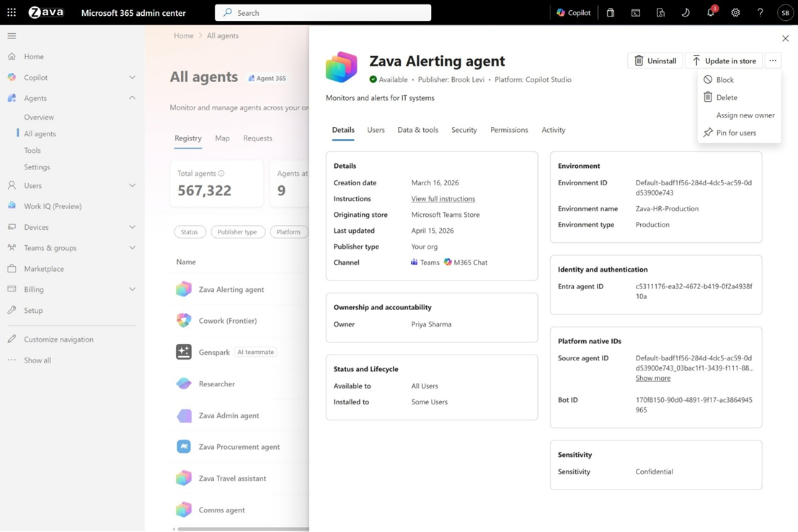Select Block from the menu

[739, 80]
